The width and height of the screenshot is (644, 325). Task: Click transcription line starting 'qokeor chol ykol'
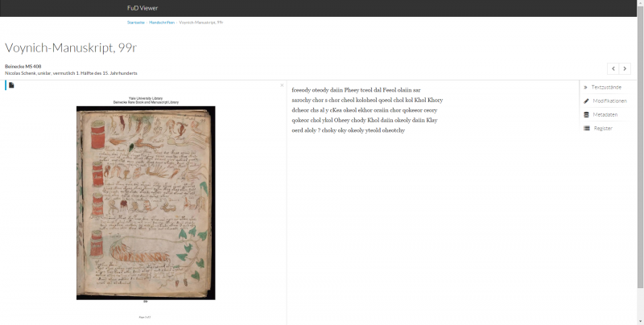(365, 120)
